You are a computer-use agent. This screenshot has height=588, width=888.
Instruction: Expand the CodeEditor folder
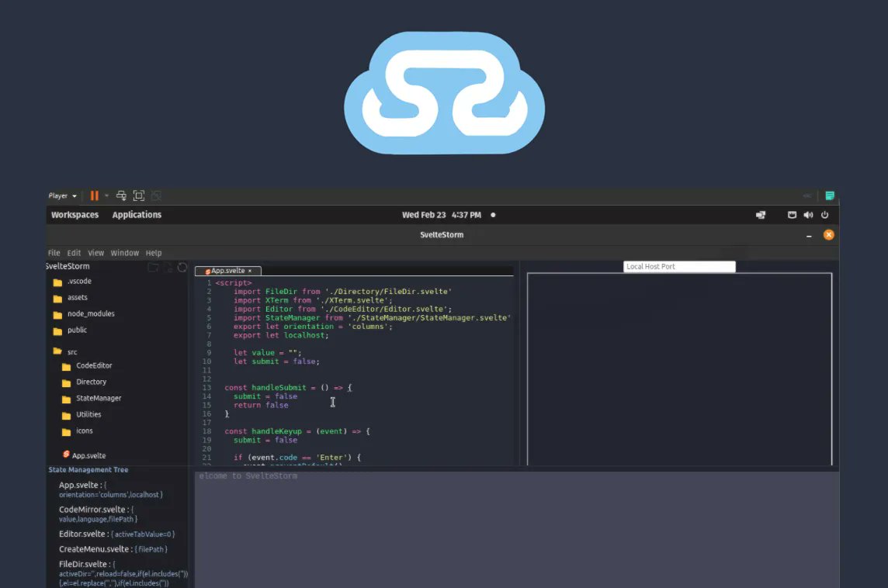coord(87,366)
